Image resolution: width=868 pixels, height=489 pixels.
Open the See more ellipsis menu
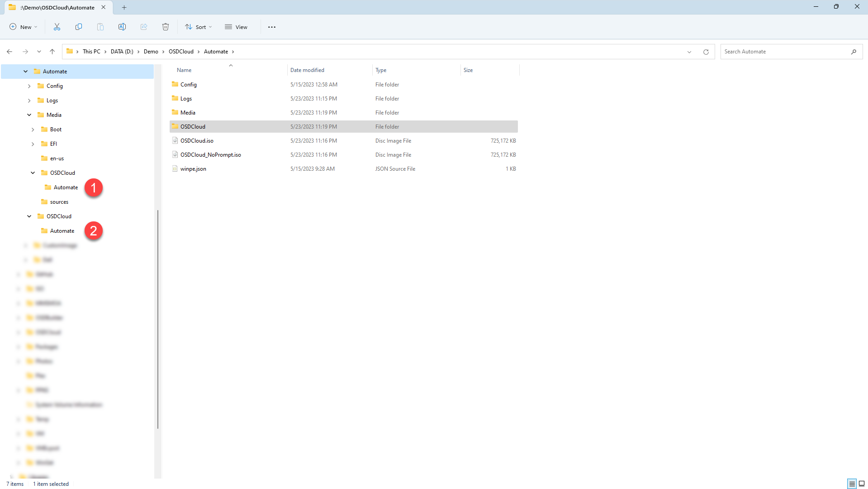click(272, 27)
